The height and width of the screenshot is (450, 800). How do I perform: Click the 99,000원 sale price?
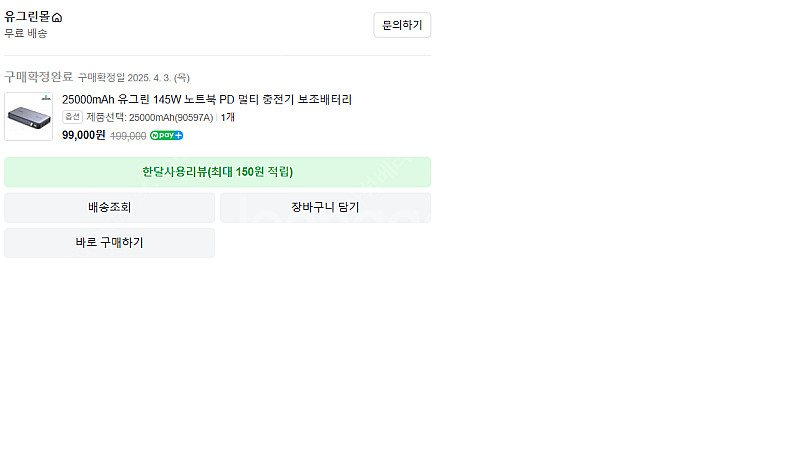pyautogui.click(x=84, y=135)
